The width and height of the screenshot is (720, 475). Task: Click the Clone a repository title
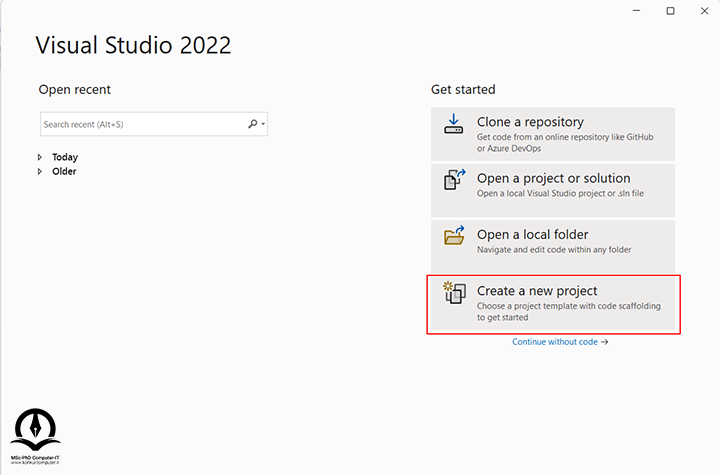530,122
